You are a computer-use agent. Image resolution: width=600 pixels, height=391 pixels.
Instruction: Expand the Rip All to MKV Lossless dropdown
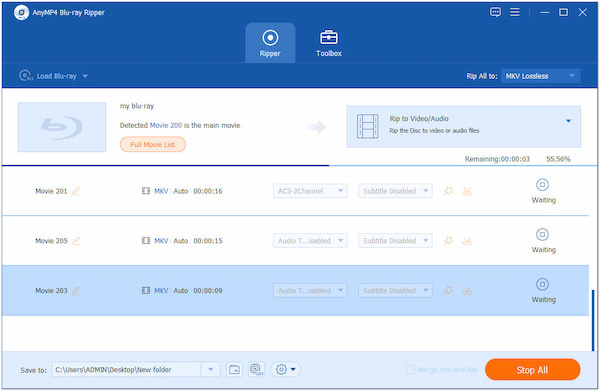540,76
